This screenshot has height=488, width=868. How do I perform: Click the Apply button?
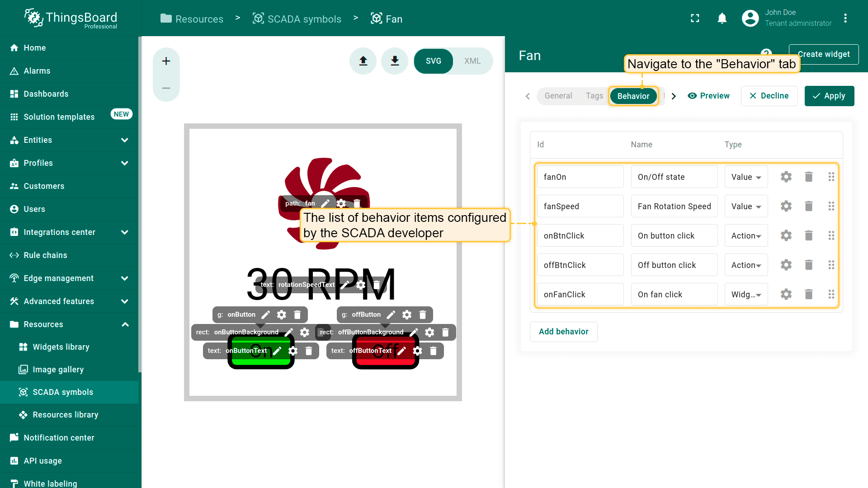click(x=829, y=96)
